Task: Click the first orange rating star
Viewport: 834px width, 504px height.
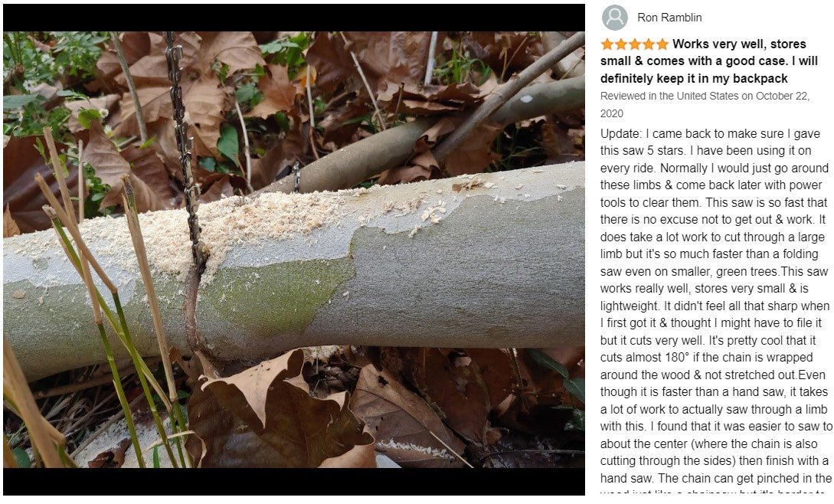Action: (607, 44)
